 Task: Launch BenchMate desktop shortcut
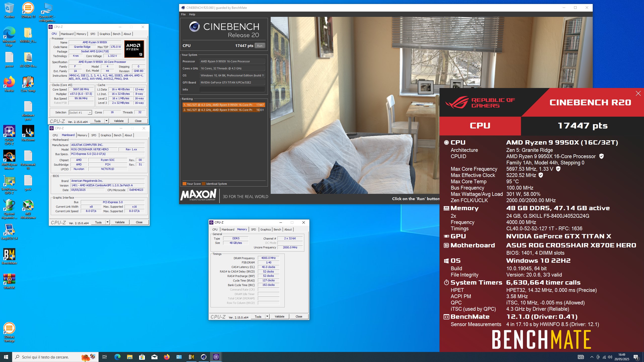click(x=9, y=256)
